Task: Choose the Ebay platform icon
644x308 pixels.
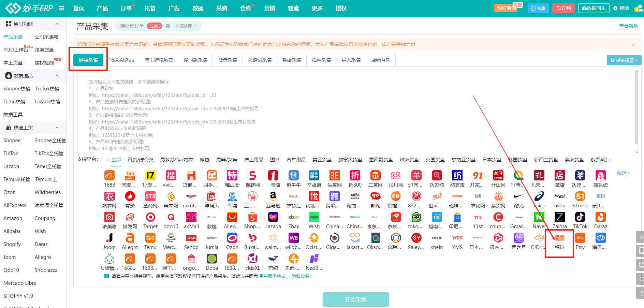Action: (294, 217)
